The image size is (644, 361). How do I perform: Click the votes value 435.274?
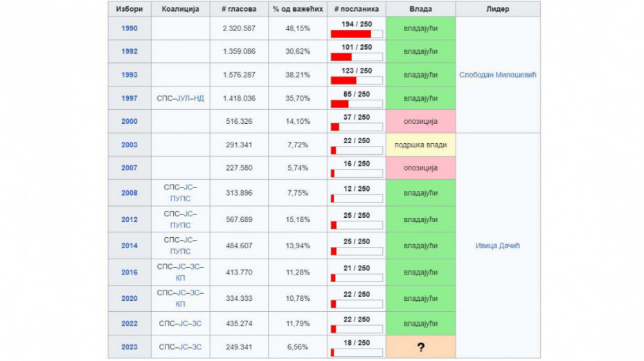tap(239, 323)
